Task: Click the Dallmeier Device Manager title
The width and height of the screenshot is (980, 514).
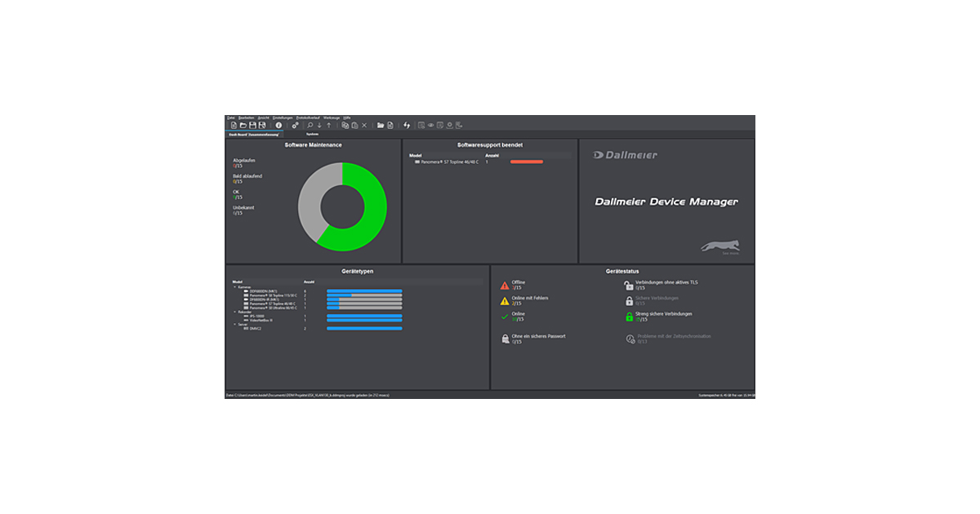Action: coord(666,202)
